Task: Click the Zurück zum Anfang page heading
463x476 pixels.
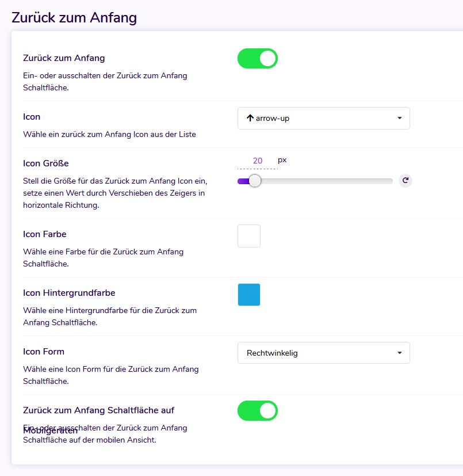Action: [74, 17]
